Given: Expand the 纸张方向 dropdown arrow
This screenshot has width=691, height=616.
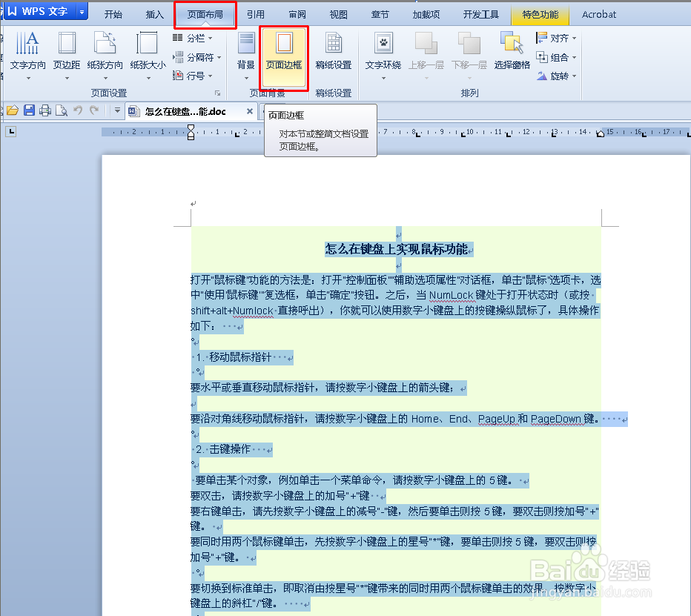Looking at the screenshot, I should click(105, 79).
